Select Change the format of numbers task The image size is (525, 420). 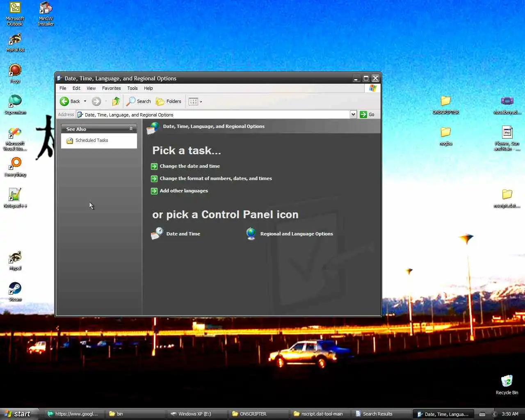[211, 178]
